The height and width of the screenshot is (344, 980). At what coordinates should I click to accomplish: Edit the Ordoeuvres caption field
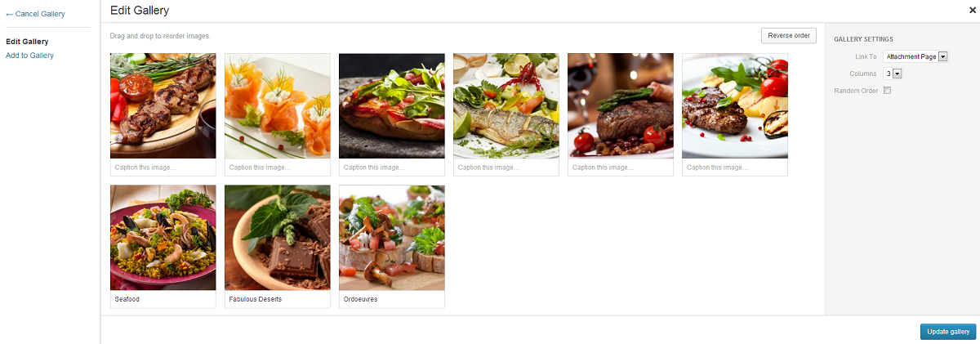pyautogui.click(x=392, y=299)
